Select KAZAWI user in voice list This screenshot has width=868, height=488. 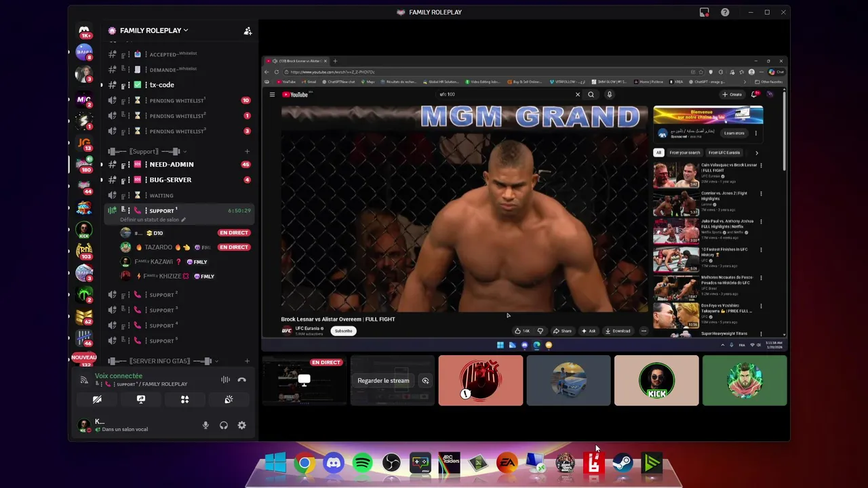(x=184, y=262)
